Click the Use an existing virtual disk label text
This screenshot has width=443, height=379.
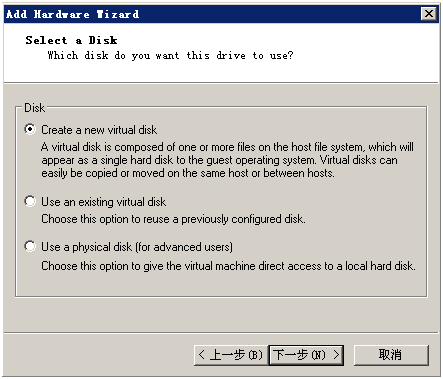(x=104, y=202)
